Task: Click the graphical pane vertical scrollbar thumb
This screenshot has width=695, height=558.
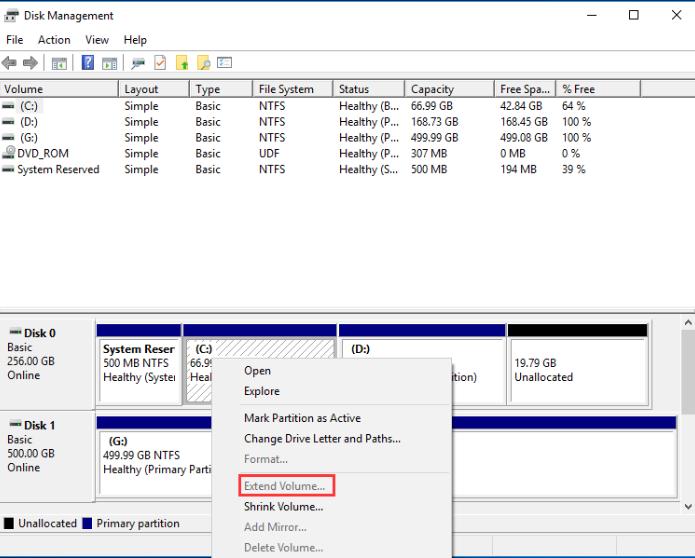Action: click(x=688, y=372)
